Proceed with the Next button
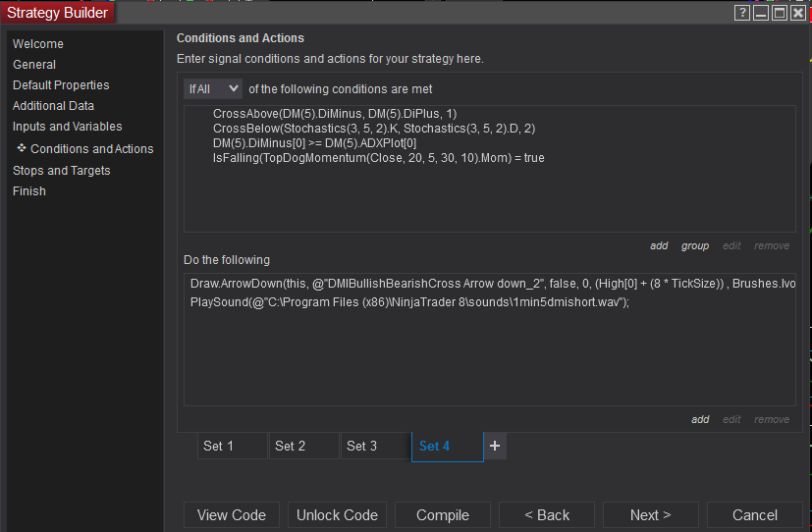 pos(650,515)
